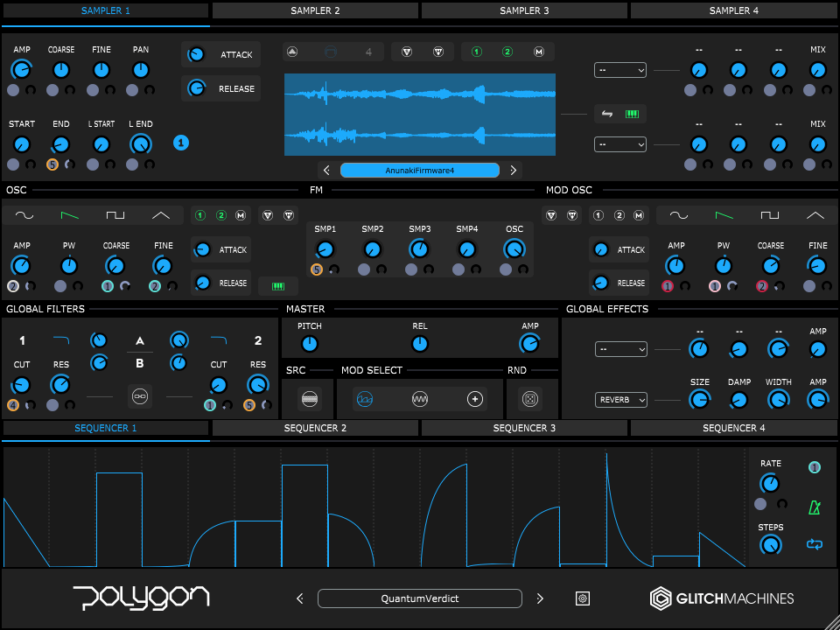Select square waveform in MOD OSC section
The image size is (840, 630).
(x=770, y=215)
